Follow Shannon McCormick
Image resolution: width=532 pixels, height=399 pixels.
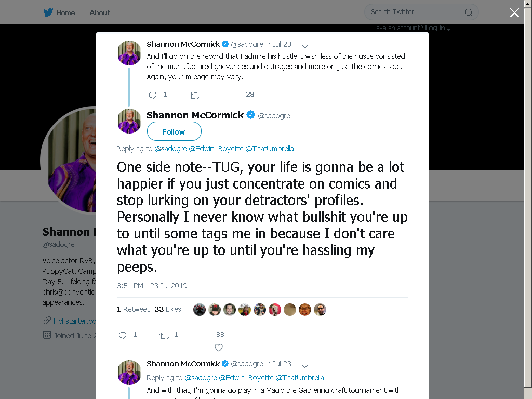click(x=174, y=131)
